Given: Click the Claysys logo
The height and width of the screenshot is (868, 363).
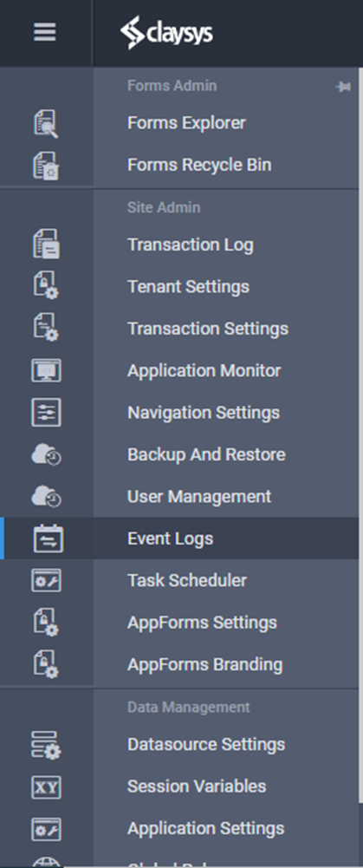Looking at the screenshot, I should [166, 33].
